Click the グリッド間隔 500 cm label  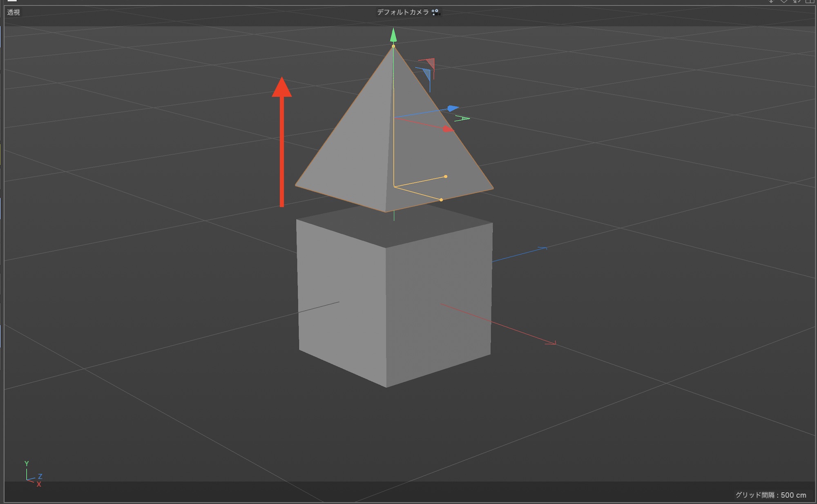click(x=770, y=495)
